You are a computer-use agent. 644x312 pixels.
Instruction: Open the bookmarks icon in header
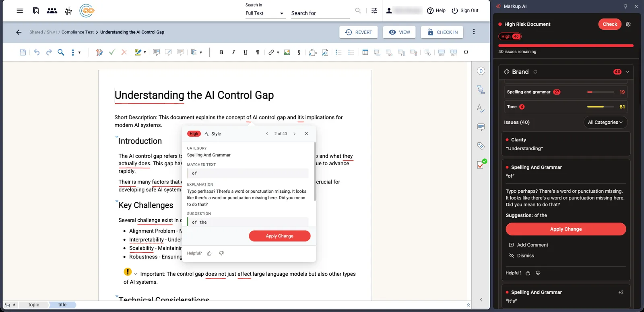coord(36,10)
